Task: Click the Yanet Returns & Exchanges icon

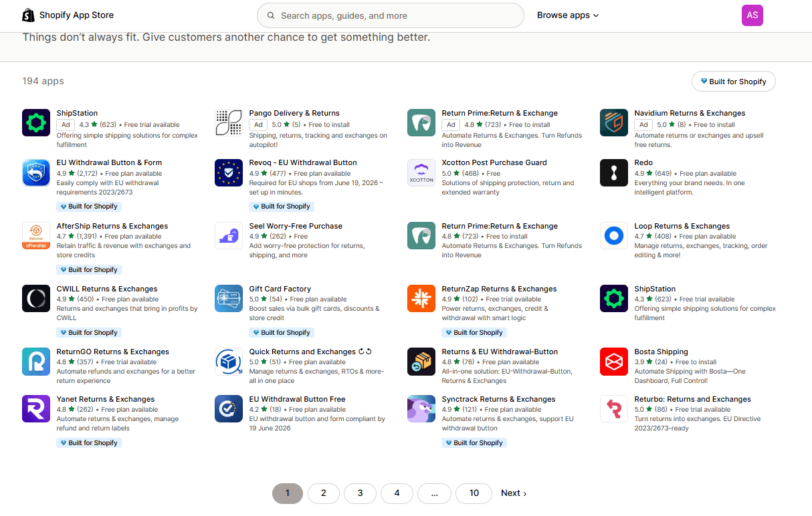Action: 36,409
